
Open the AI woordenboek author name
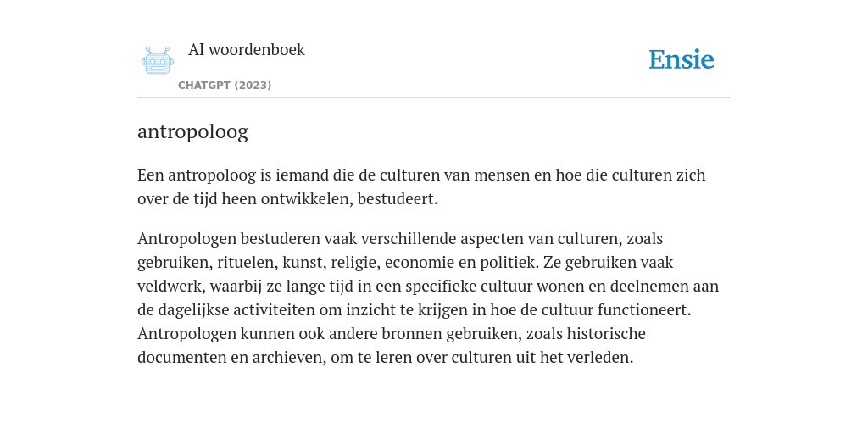coord(247,49)
